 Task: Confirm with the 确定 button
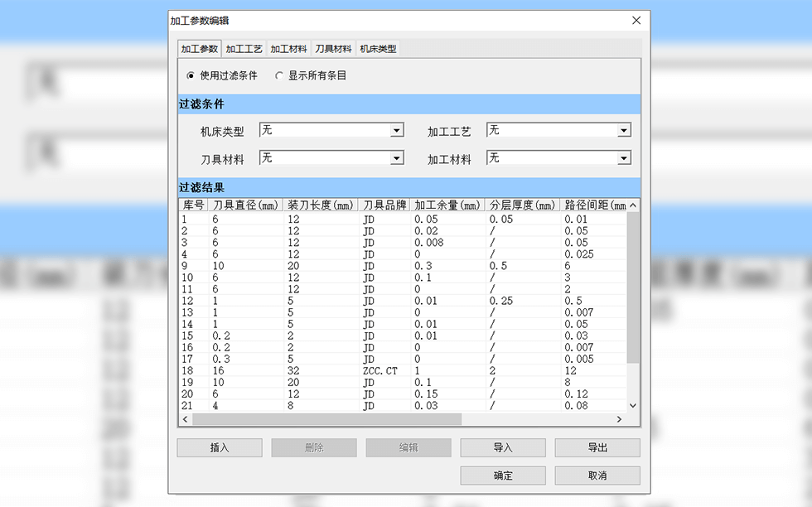503,476
